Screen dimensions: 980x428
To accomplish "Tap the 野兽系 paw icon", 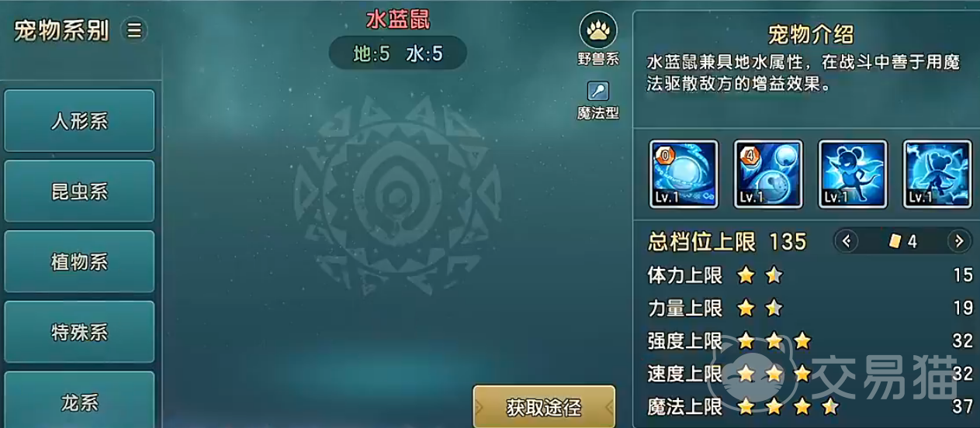I will pyautogui.click(x=598, y=30).
